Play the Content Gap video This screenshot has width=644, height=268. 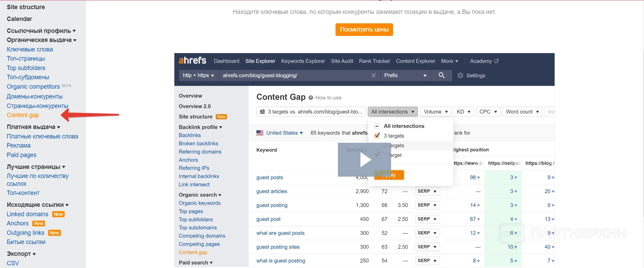click(364, 160)
